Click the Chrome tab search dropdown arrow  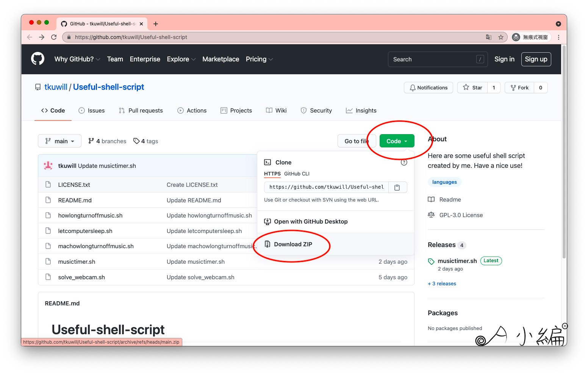(x=558, y=24)
